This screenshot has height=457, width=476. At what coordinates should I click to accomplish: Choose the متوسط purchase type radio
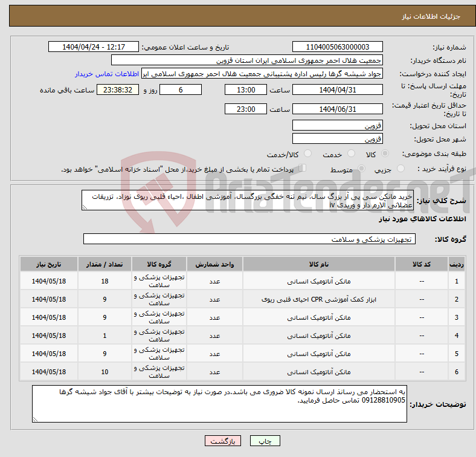361,168
